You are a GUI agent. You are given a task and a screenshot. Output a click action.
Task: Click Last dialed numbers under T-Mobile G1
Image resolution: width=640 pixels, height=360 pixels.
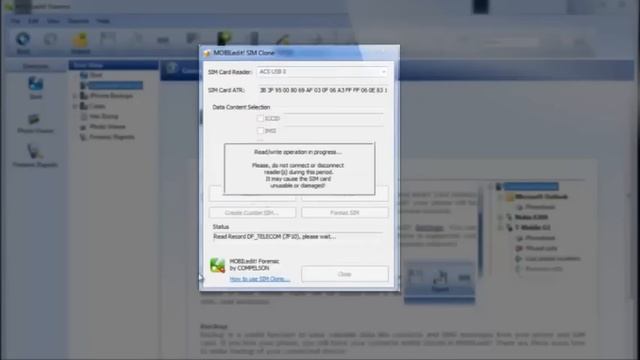[x=552, y=258]
